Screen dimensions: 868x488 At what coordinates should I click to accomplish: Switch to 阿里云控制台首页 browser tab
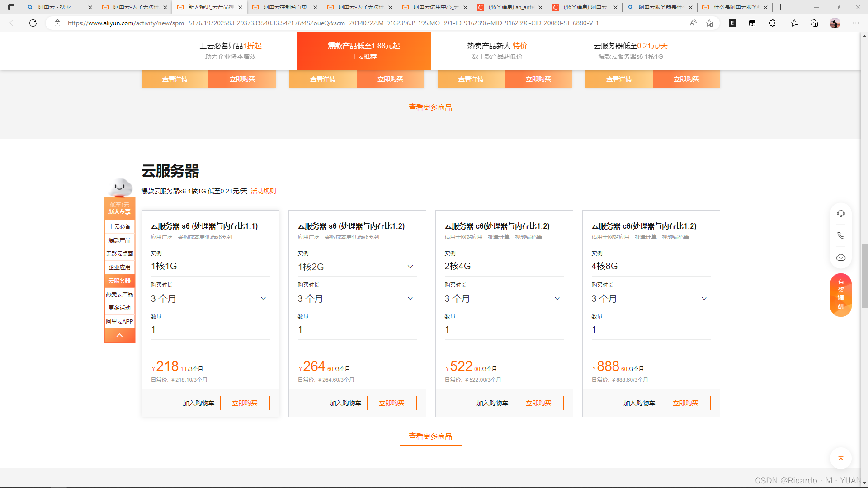point(285,7)
